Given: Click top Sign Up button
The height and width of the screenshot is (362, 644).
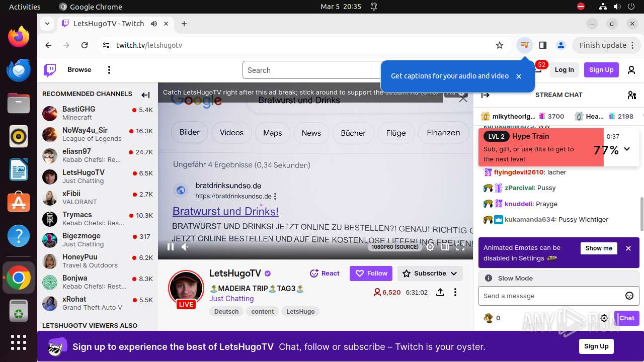Looking at the screenshot, I should click(601, 70).
